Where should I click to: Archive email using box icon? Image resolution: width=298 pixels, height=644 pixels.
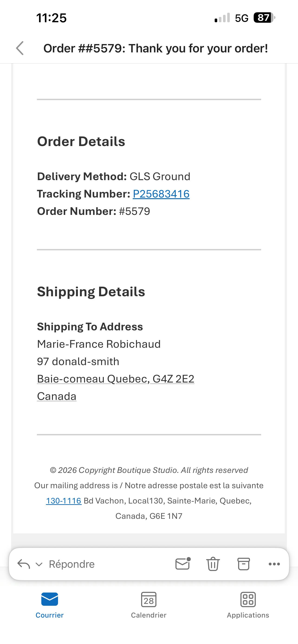(243, 564)
